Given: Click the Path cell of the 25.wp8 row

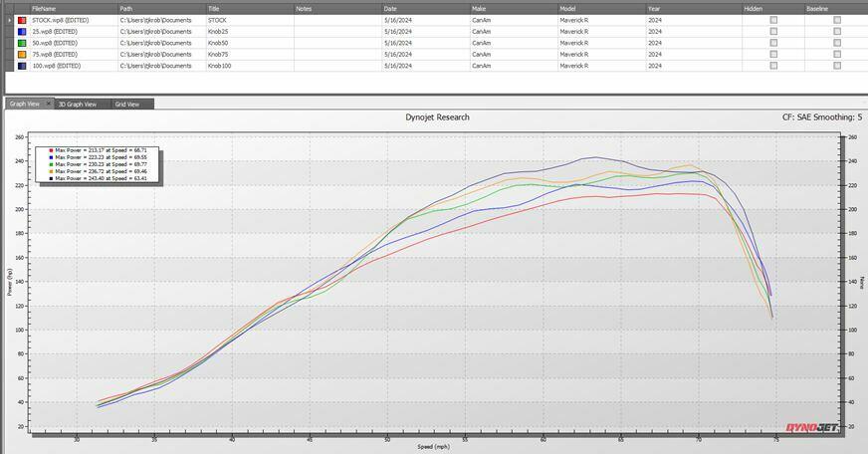Looking at the screenshot, I should click(161, 32).
